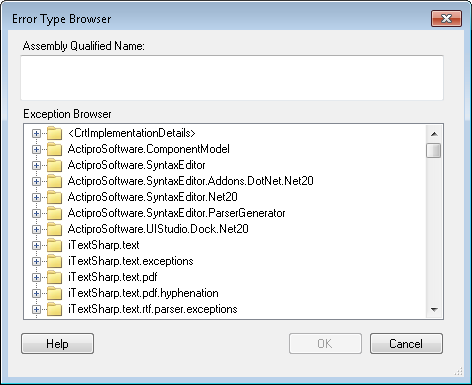Viewport: 472px width, 385px height.
Task: Click the iTextSharp.text.pdf folder icon
Action: [x=54, y=277]
